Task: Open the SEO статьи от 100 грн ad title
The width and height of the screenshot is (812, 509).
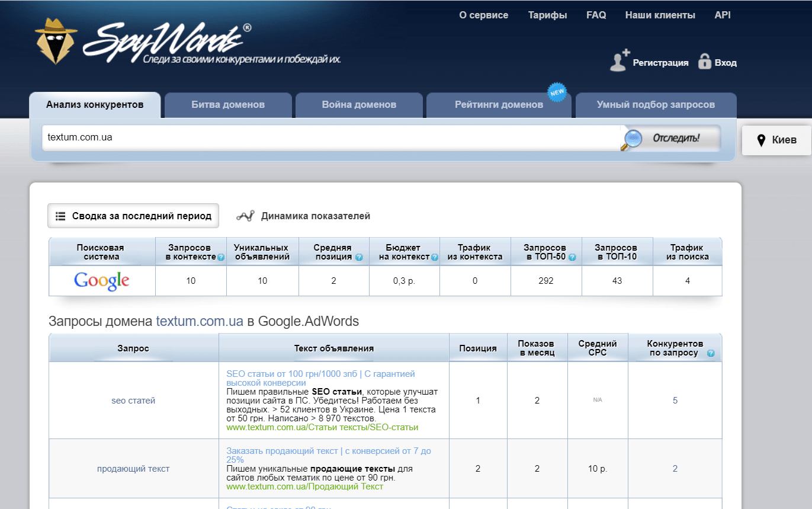Action: click(320, 378)
